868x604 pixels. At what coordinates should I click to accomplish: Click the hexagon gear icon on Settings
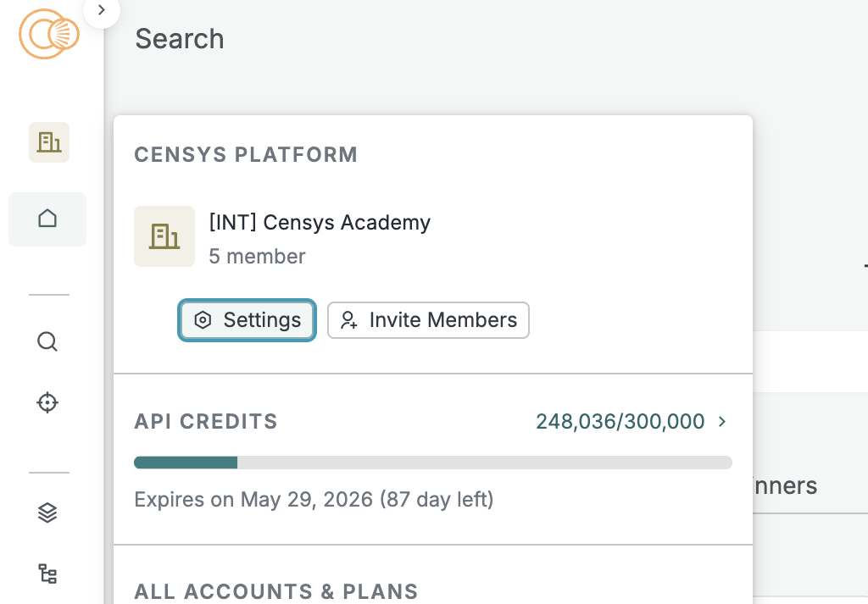(x=203, y=320)
